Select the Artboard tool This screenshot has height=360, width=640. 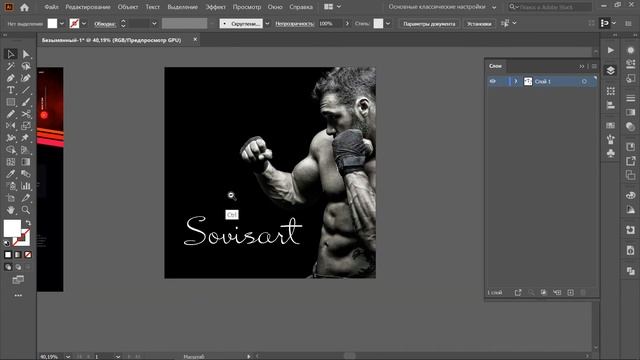[x=11, y=198]
